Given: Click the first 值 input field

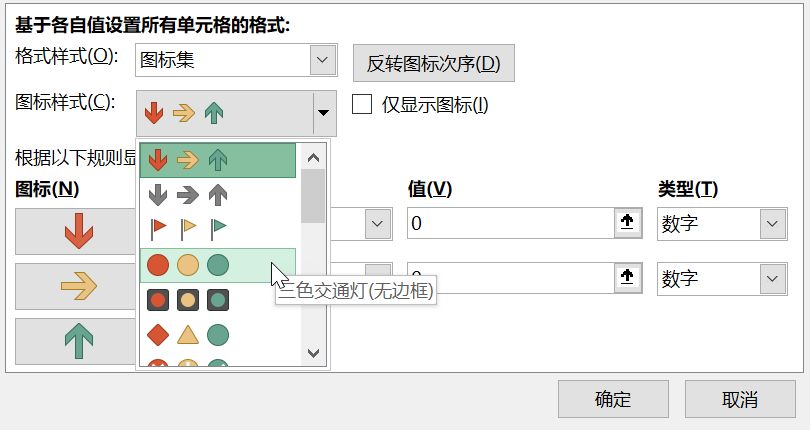Looking at the screenshot, I should pos(510,224).
